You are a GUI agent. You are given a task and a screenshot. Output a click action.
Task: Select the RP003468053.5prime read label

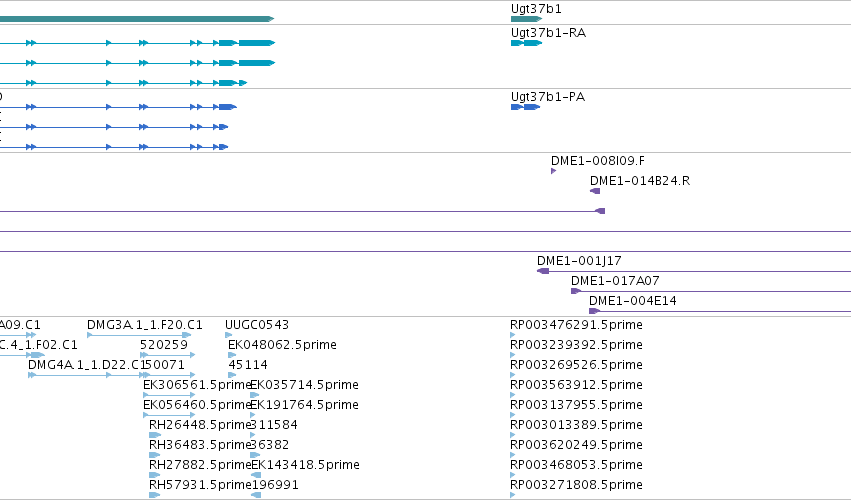coord(576,465)
